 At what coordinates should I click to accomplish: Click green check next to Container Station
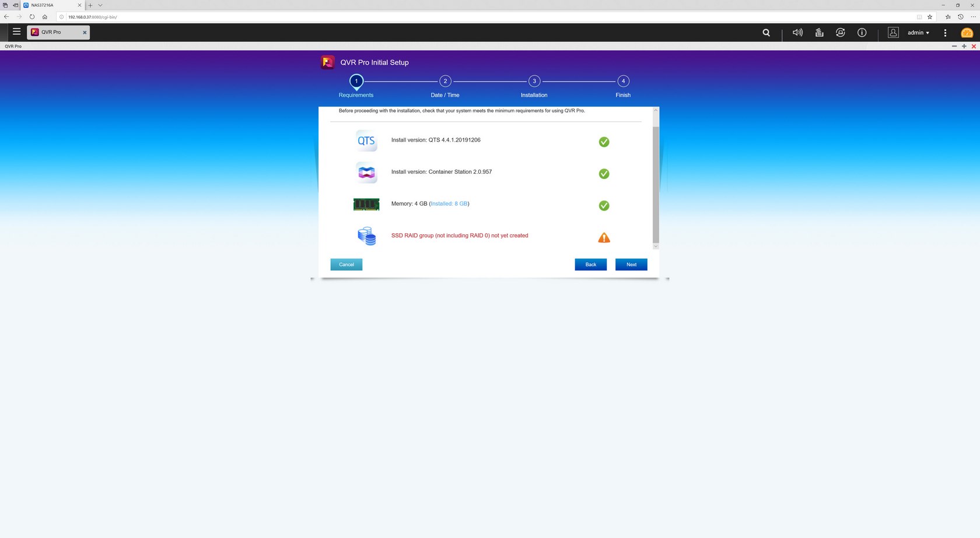(604, 174)
